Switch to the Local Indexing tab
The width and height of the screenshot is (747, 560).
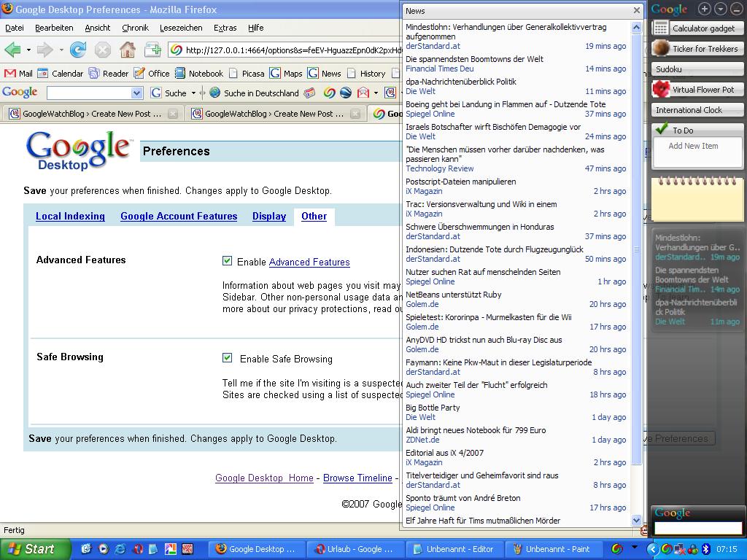pyautogui.click(x=70, y=216)
